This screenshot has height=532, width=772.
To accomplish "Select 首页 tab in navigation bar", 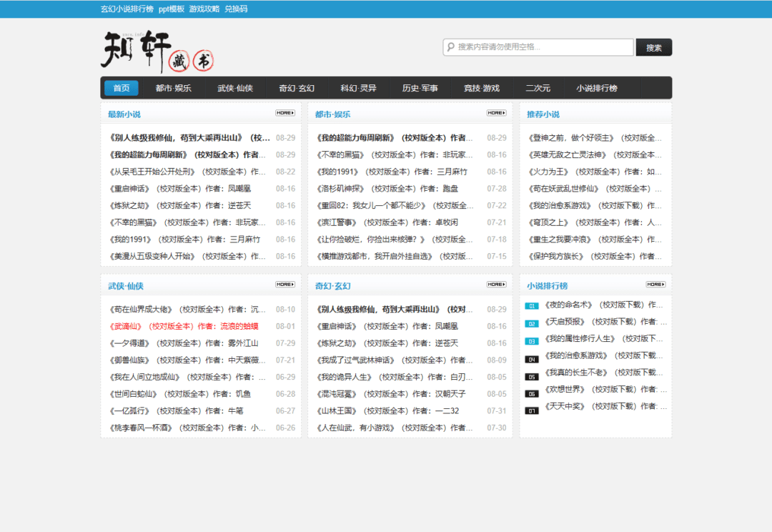I will [x=122, y=88].
